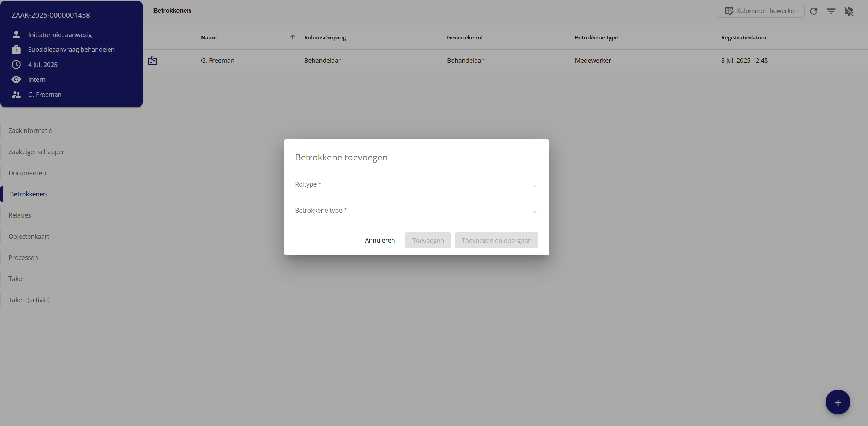Go to the Documenten section
The image size is (868, 426).
pos(27,173)
